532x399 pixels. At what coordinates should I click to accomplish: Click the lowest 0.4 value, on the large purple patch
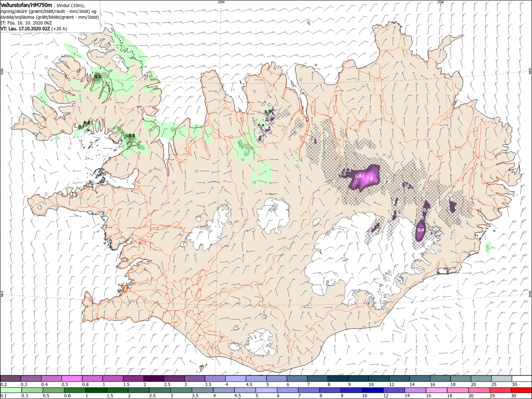coord(421,230)
